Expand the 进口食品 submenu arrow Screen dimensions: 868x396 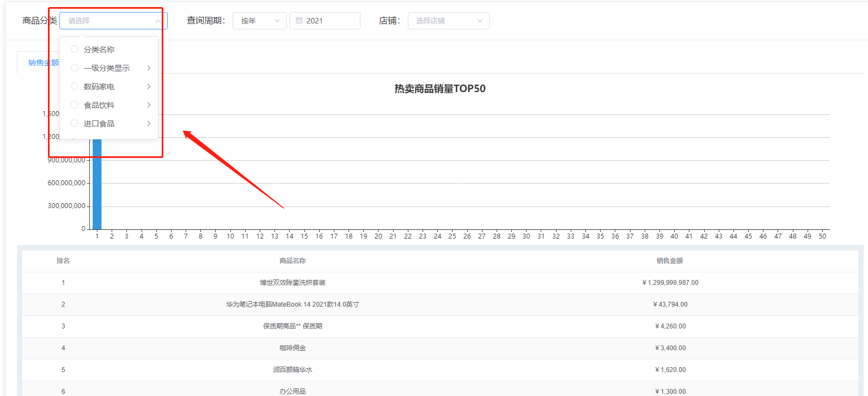(149, 123)
